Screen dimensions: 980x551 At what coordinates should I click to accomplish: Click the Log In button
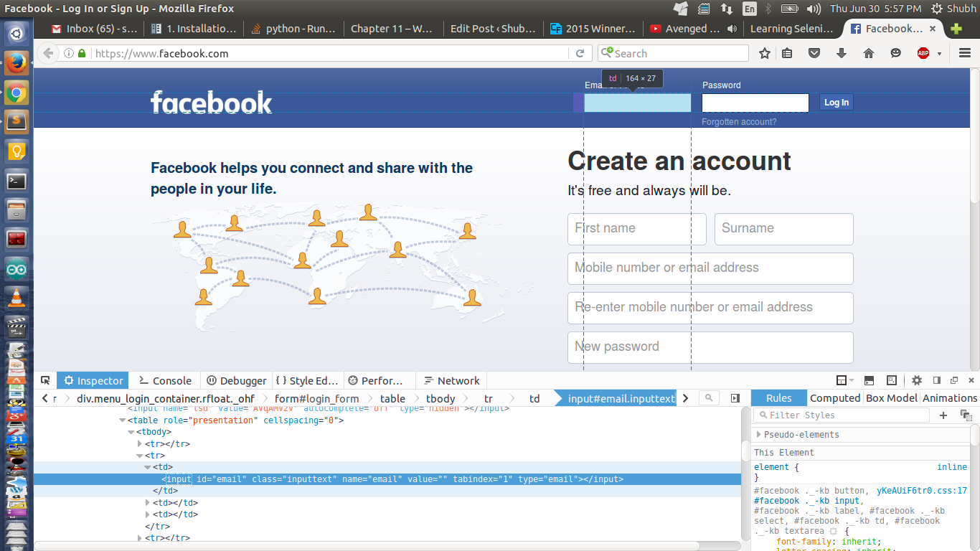coord(836,103)
